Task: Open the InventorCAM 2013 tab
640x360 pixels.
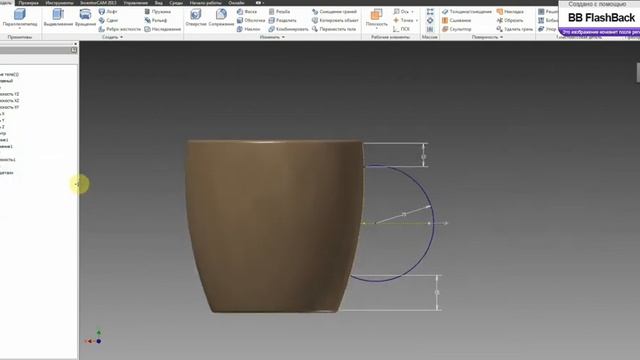Action: click(x=98, y=3)
